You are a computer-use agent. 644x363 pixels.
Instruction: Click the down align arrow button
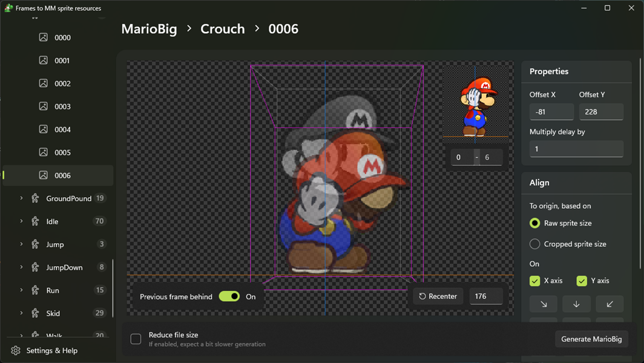577,304
